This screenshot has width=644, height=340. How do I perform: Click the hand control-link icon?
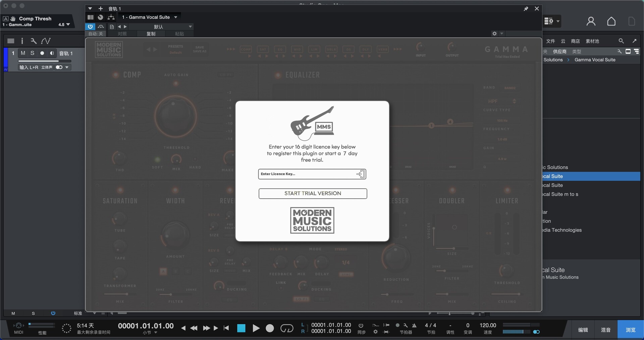point(13,19)
